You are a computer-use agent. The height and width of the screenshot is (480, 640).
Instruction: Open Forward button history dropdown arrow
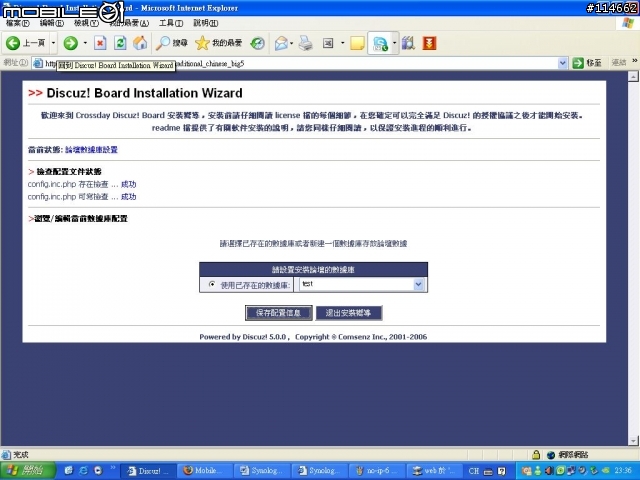[85, 43]
